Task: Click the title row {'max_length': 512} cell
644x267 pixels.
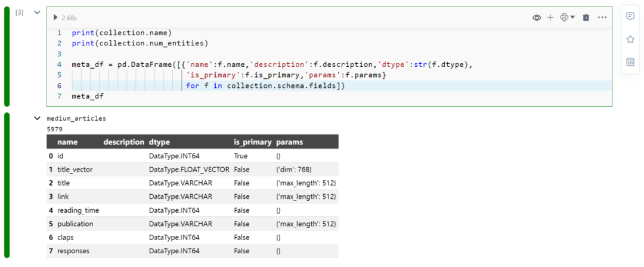Action: [x=306, y=183]
